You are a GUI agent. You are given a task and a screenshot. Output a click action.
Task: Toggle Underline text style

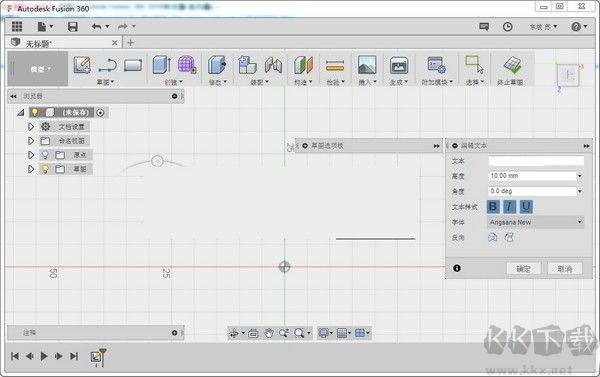click(526, 207)
